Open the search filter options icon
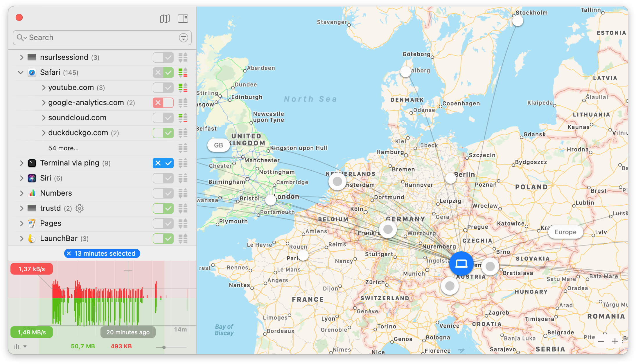The width and height of the screenshot is (636, 364). 183,38
